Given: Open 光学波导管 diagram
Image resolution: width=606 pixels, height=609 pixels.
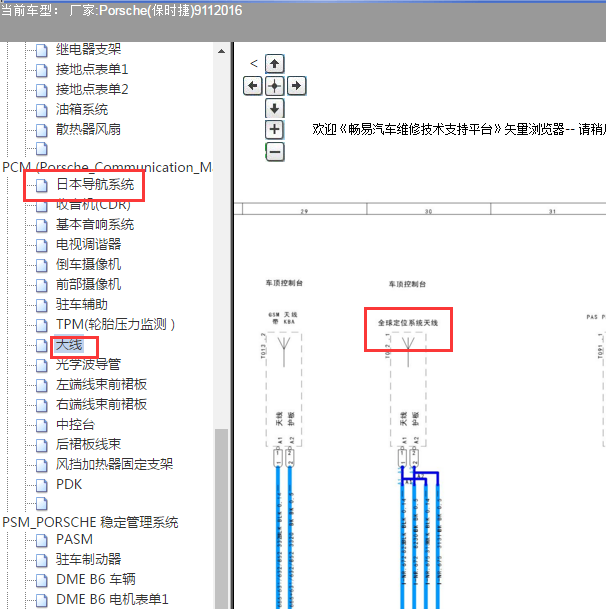Looking at the screenshot, I should coord(88,364).
